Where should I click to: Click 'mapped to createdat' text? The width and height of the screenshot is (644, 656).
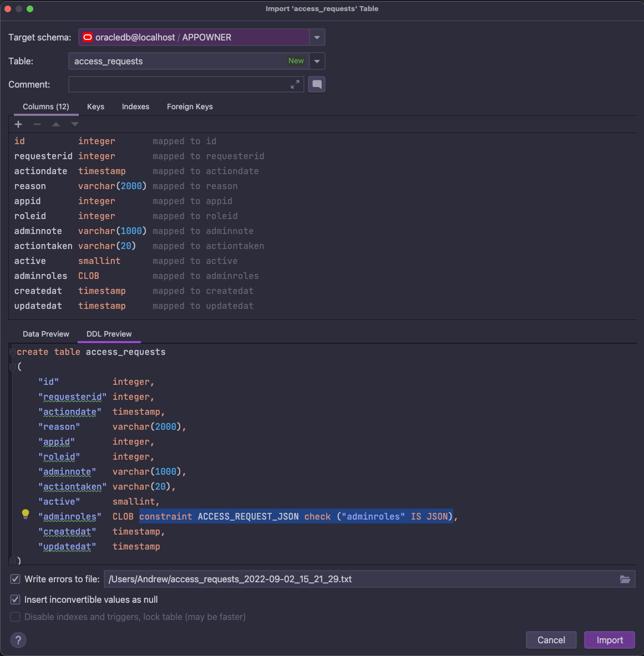[203, 291]
